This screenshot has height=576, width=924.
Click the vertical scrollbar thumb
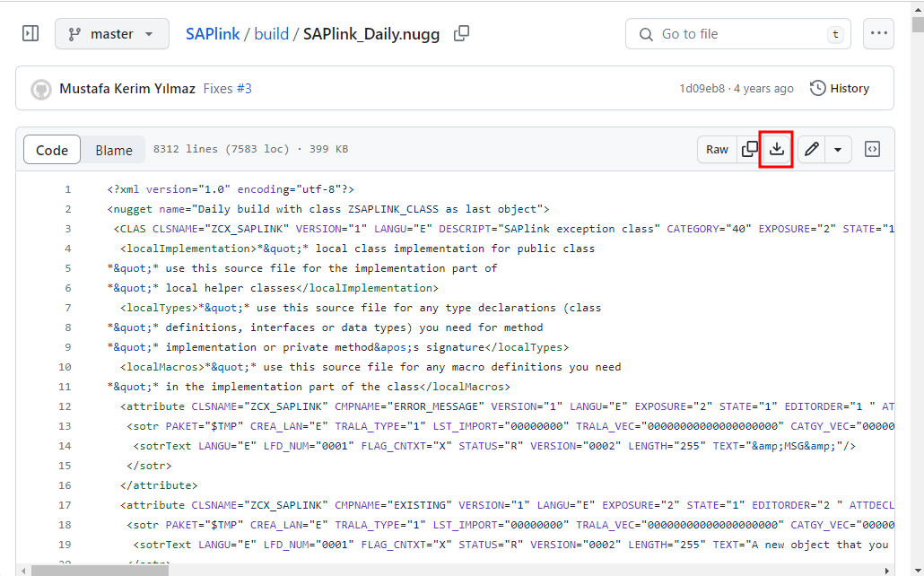pos(918,25)
